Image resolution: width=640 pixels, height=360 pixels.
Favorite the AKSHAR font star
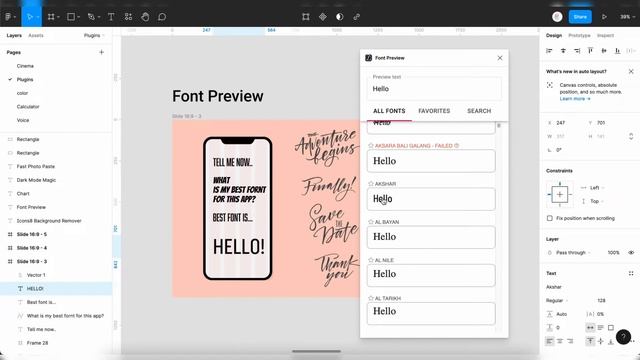tap(371, 184)
